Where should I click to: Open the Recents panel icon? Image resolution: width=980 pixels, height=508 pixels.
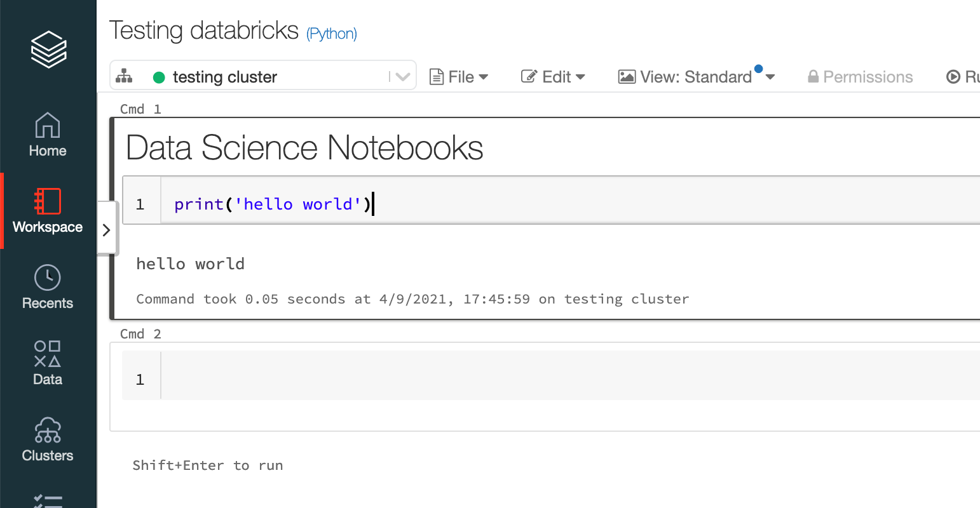[48, 276]
